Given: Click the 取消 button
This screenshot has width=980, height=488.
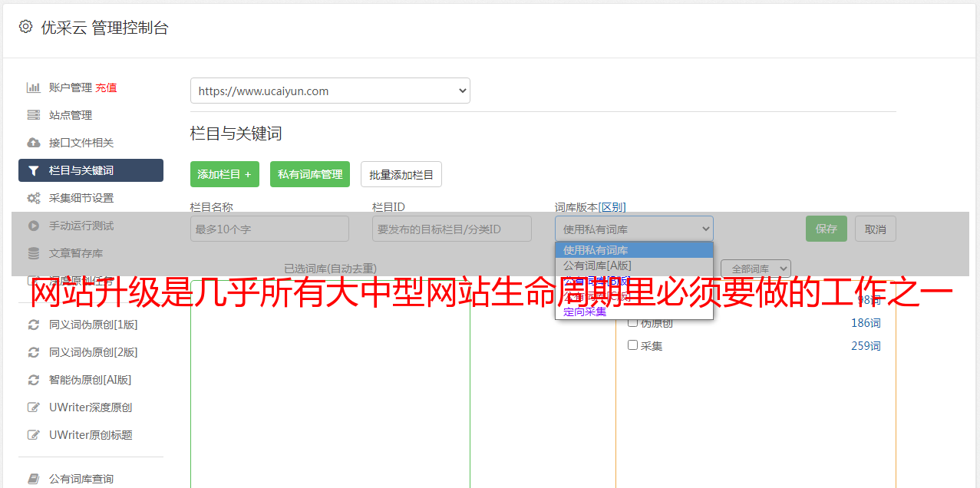Looking at the screenshot, I should 876,229.
